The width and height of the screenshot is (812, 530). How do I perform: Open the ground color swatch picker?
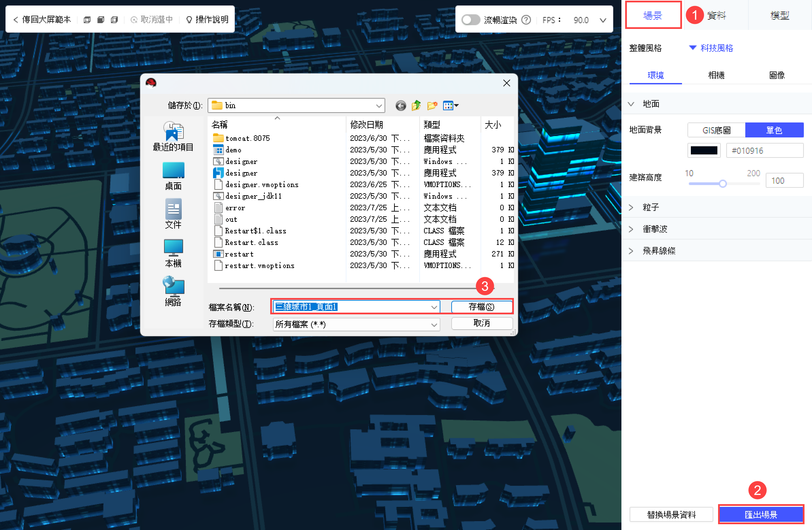[703, 151]
